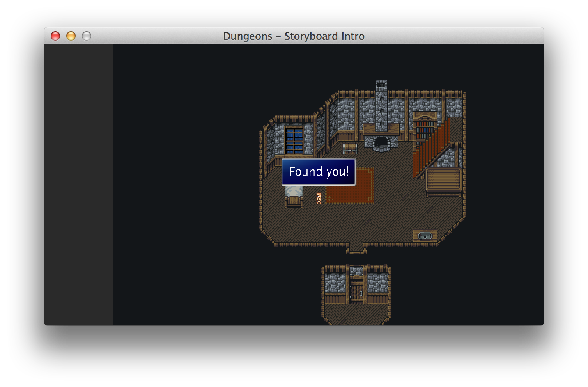Click the bed beside the character
Viewport: 588px width, 387px height.
294,196
